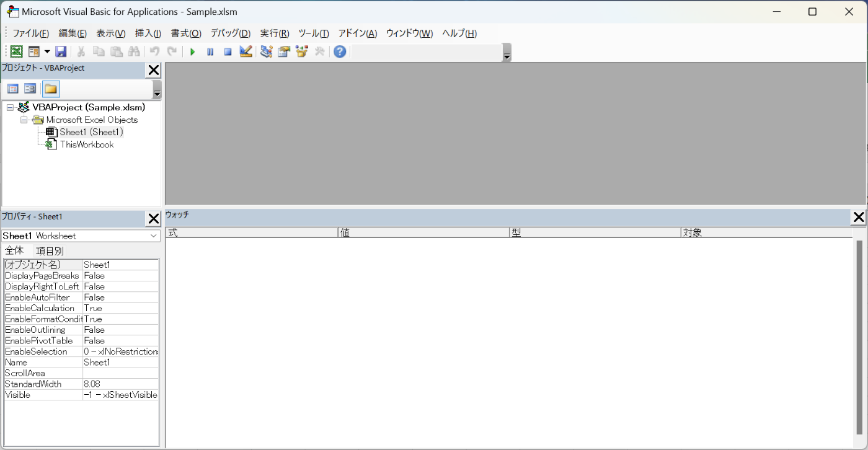Open project panel toolbar options arrow
Viewport: 868px width, 450px height.
pyautogui.click(x=157, y=90)
